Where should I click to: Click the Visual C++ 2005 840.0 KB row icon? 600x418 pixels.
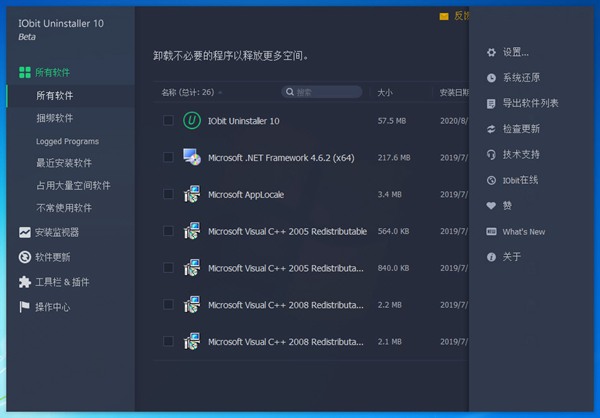tap(192, 268)
